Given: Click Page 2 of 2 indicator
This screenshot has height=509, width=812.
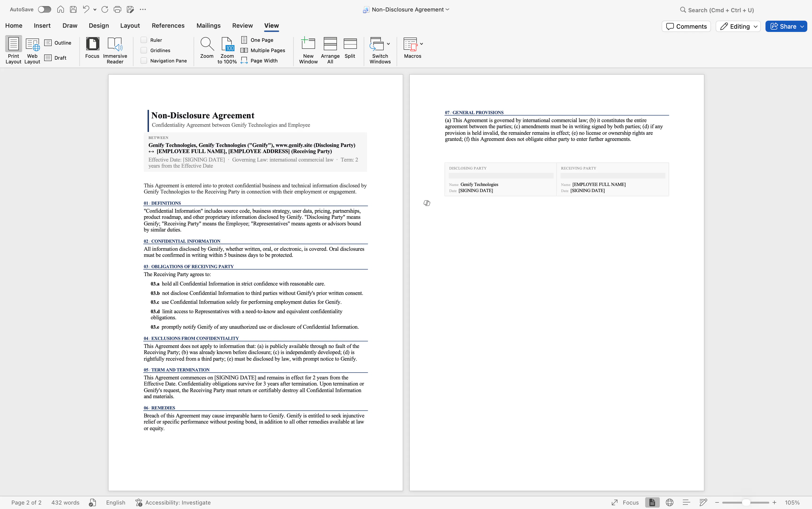Looking at the screenshot, I should click(x=26, y=503).
